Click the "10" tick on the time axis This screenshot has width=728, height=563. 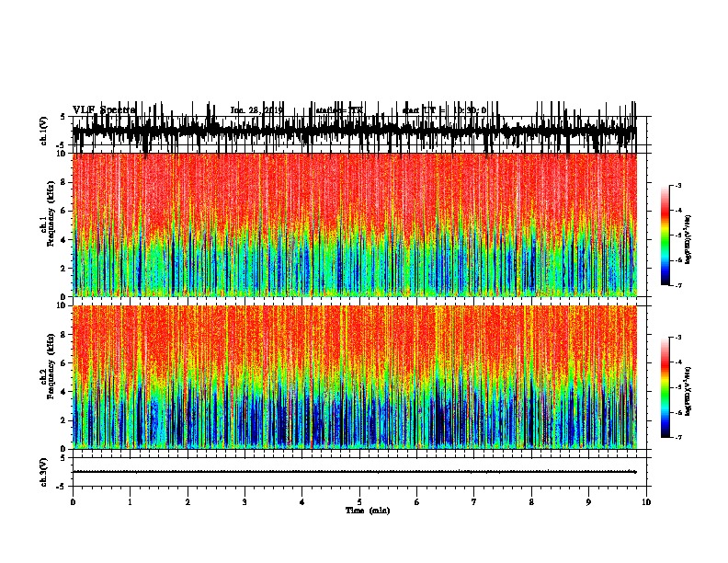click(x=646, y=501)
